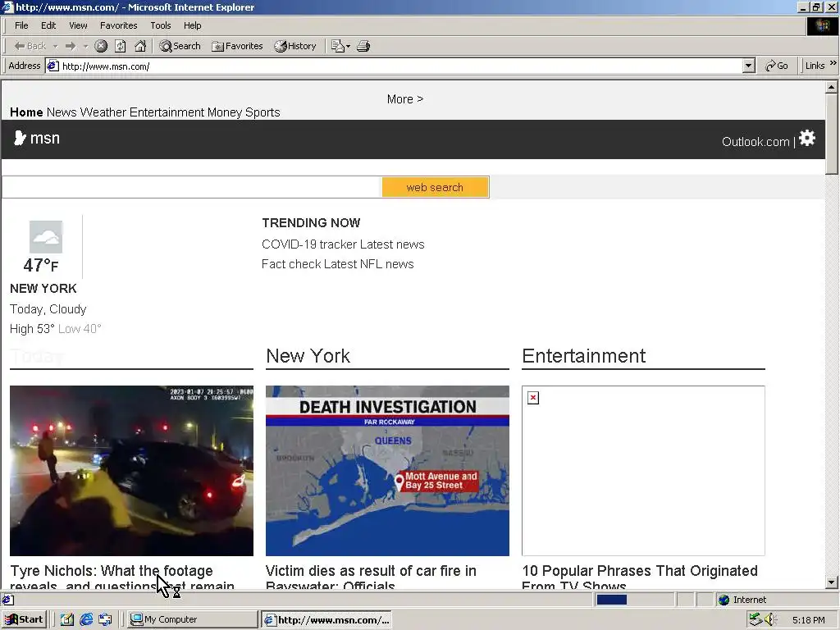Click the volume speaker tray icon
840x630 pixels.
[x=770, y=619]
